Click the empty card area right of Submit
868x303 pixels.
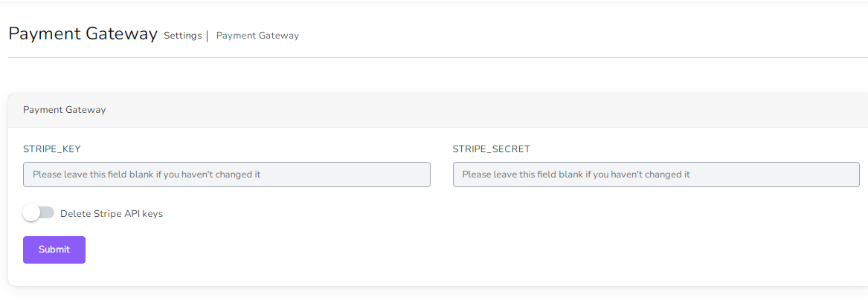point(446,250)
